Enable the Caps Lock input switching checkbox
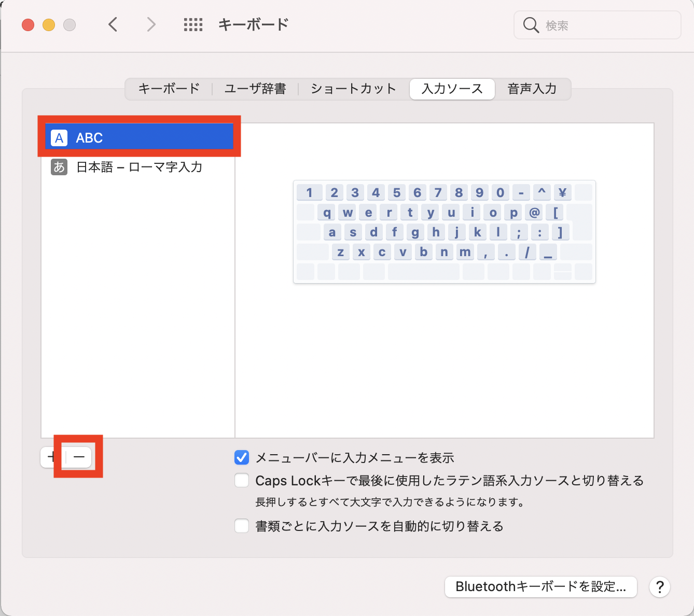The image size is (694, 616). coord(242,480)
